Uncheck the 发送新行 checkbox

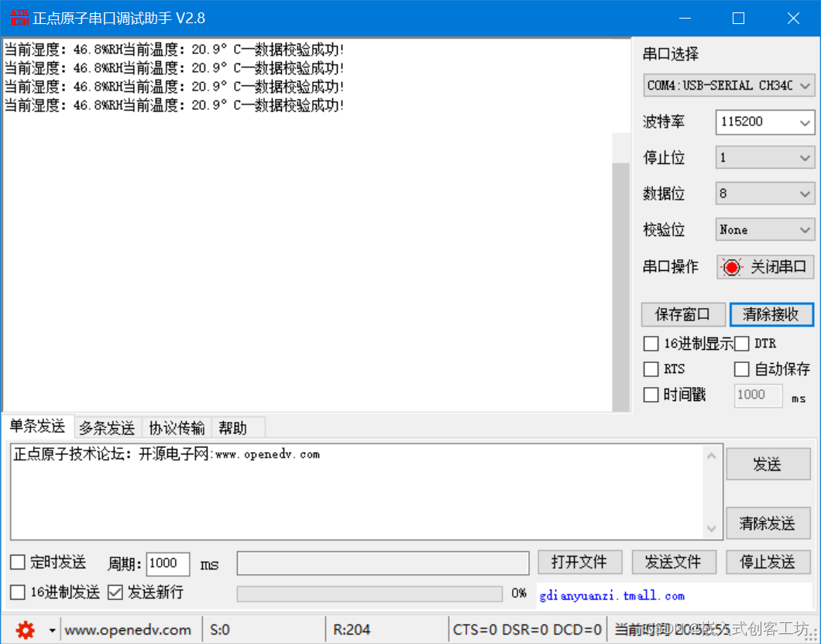(x=116, y=592)
